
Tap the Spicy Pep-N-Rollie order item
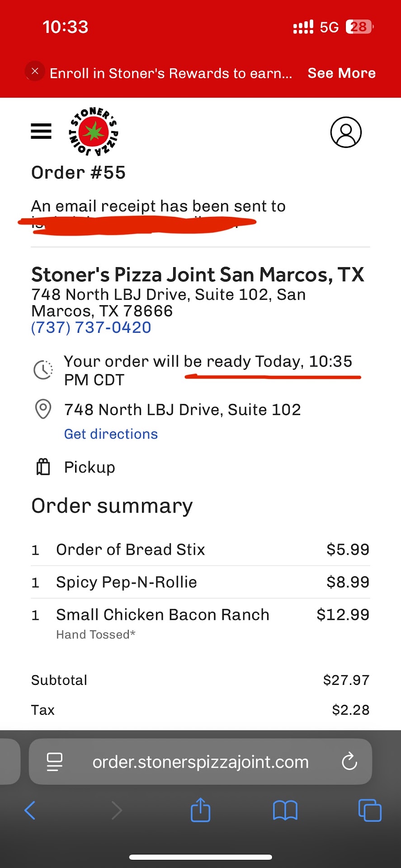point(127,582)
